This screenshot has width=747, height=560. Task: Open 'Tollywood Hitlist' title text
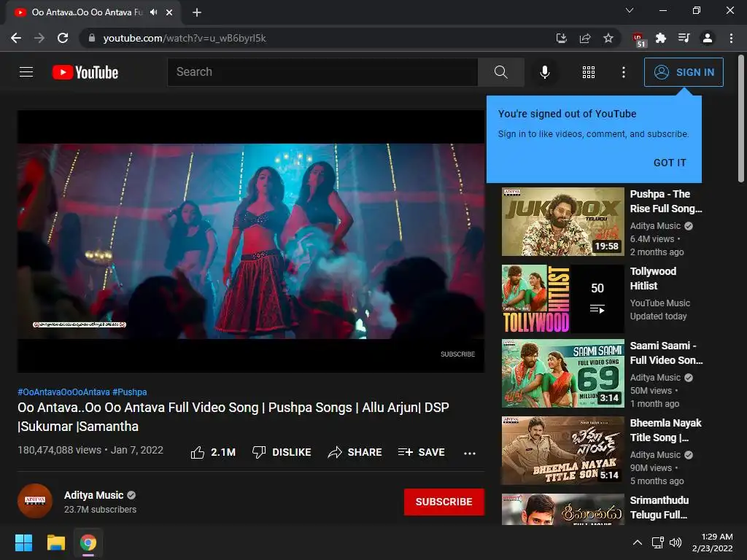click(653, 279)
